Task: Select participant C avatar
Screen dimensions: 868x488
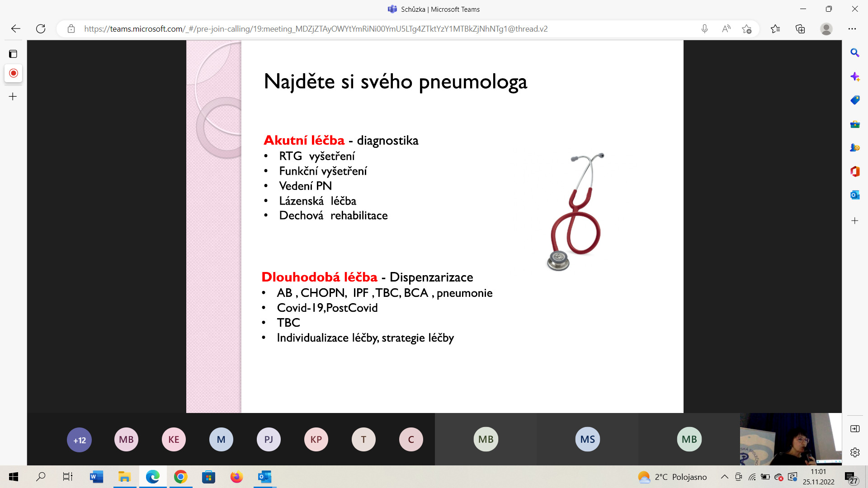Action: point(411,439)
